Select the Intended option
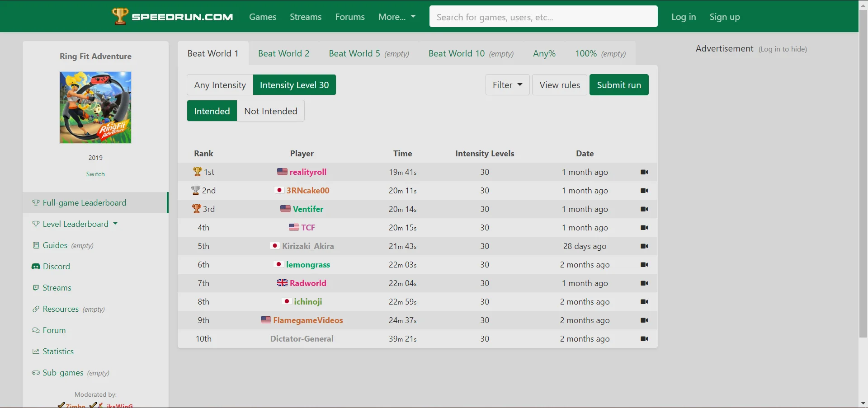Image resolution: width=868 pixels, height=408 pixels. tap(212, 111)
